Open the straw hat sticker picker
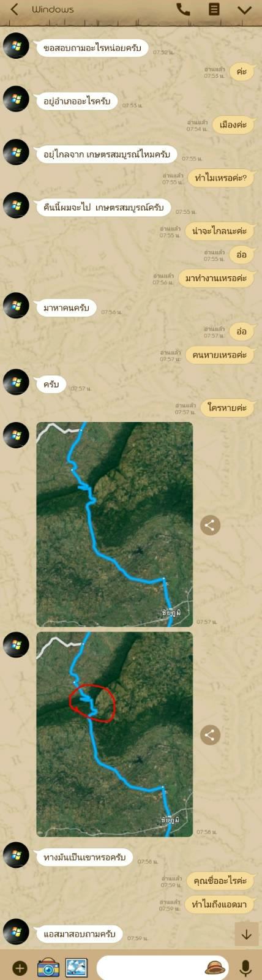Screen dimensions: 262x980 click(x=214, y=968)
